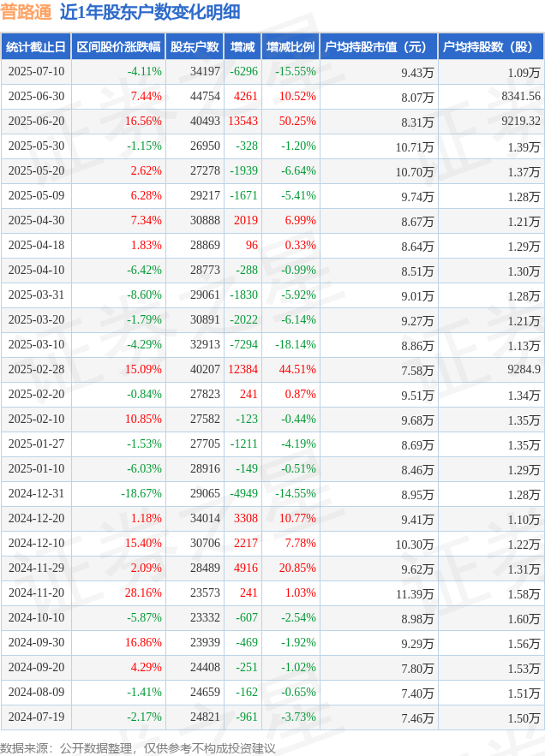Select the 50.25% change ratio cell

[297, 121]
